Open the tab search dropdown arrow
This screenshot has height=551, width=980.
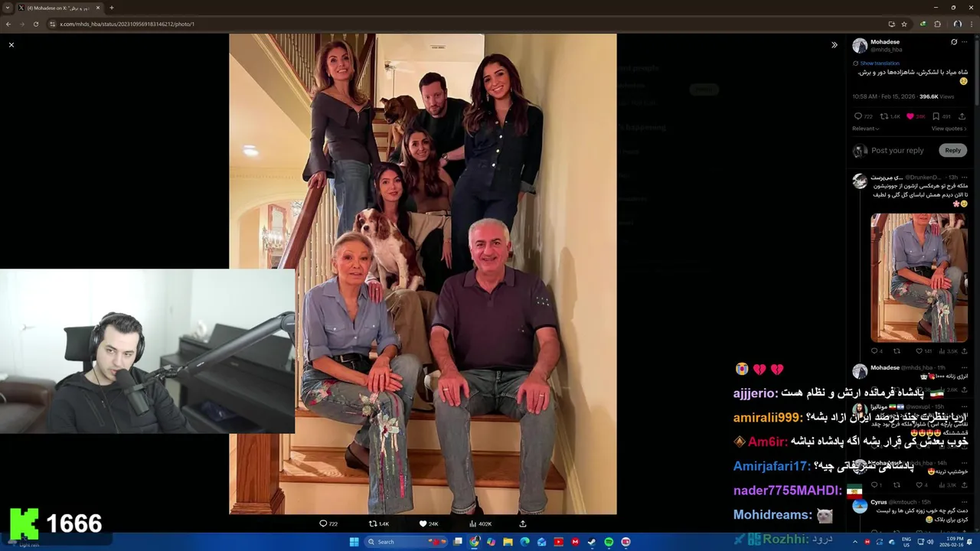(7, 8)
